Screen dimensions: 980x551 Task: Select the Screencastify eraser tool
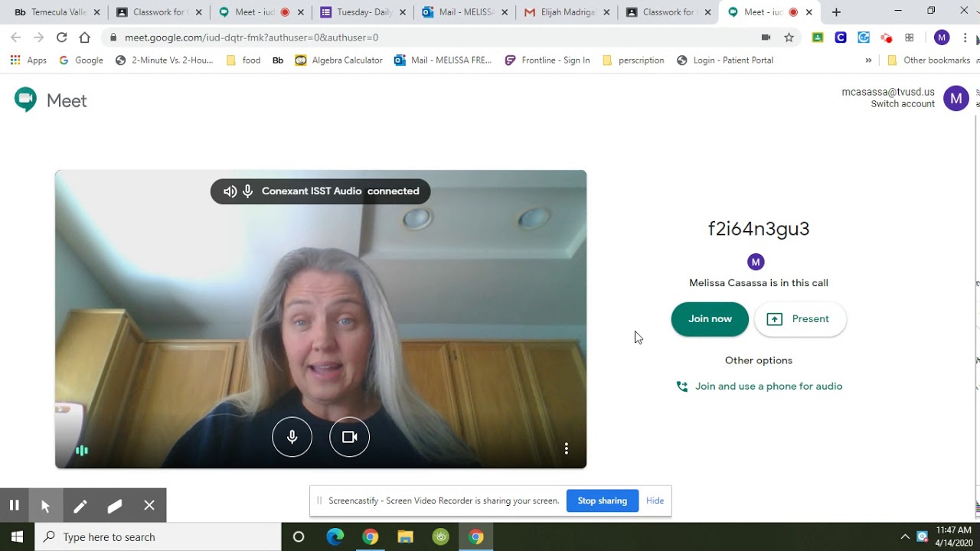click(x=115, y=505)
